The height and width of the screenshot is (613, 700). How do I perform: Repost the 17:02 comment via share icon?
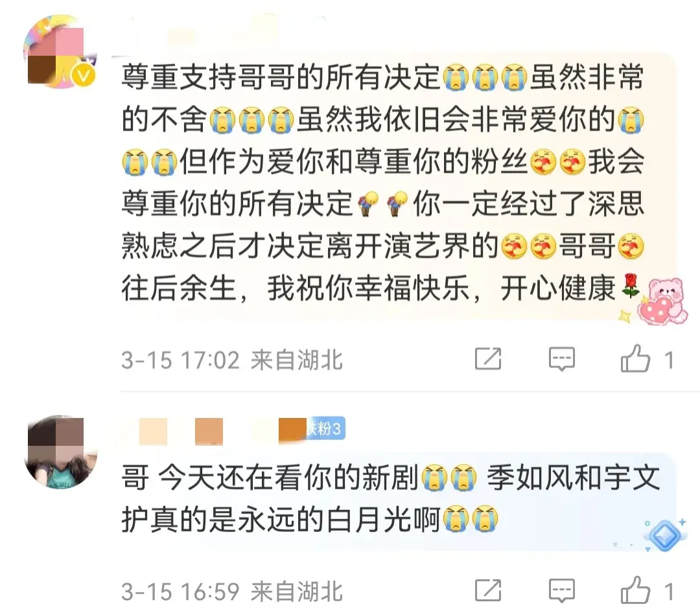click(488, 358)
